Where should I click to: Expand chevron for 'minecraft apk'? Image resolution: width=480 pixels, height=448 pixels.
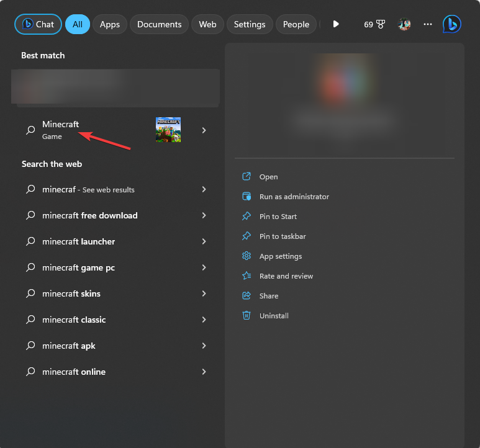(204, 346)
